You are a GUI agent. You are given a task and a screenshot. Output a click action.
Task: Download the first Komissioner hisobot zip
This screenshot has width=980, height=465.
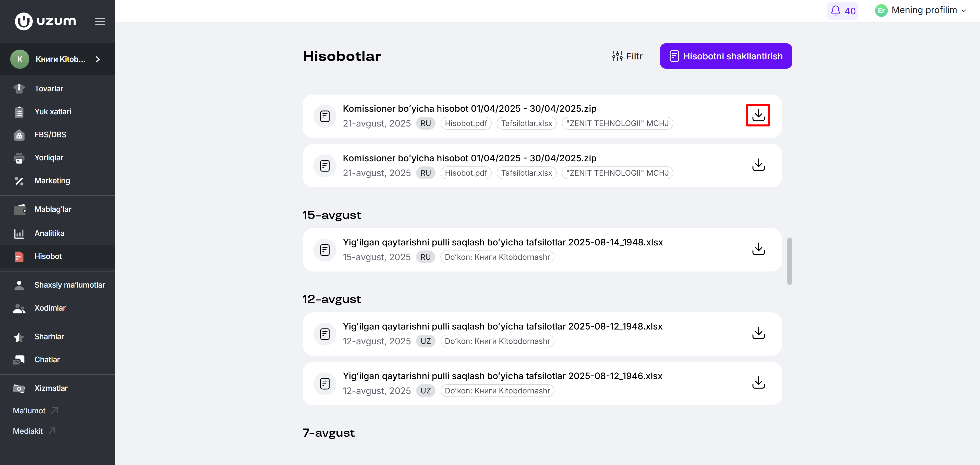[758, 115]
